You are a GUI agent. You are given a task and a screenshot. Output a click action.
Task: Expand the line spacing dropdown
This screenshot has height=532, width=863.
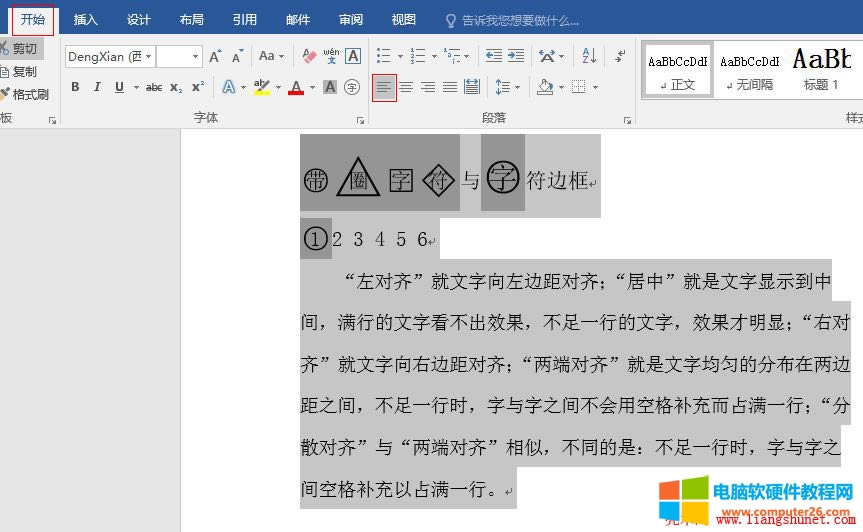click(517, 88)
